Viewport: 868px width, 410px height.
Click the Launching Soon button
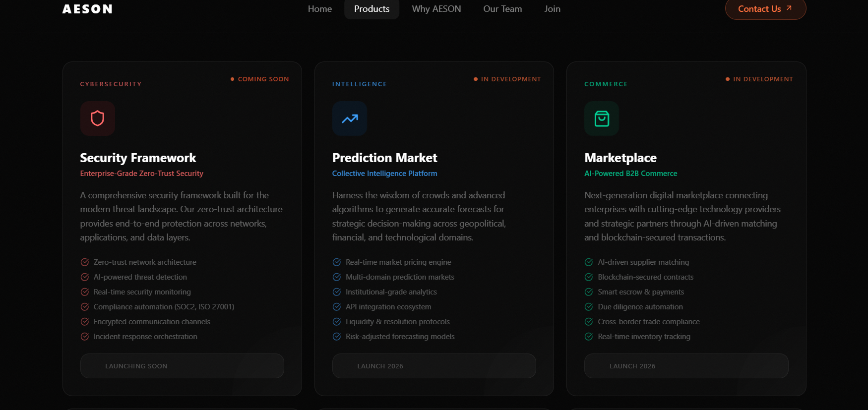coord(182,366)
